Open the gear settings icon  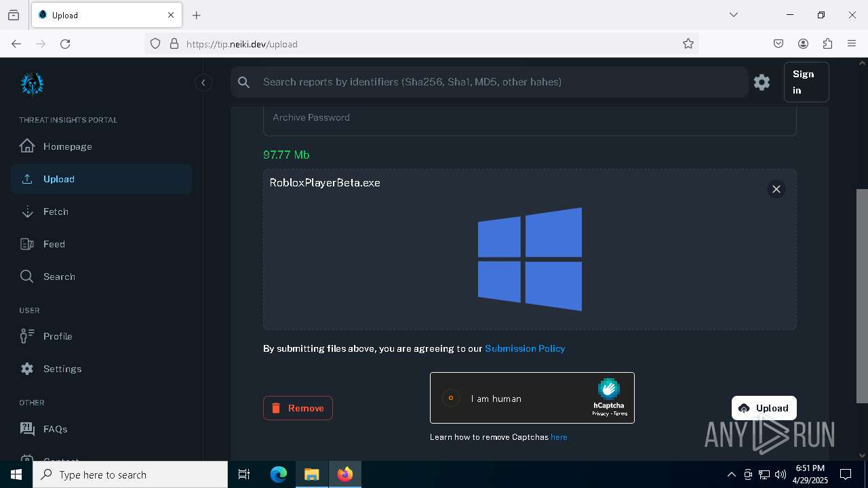click(762, 82)
